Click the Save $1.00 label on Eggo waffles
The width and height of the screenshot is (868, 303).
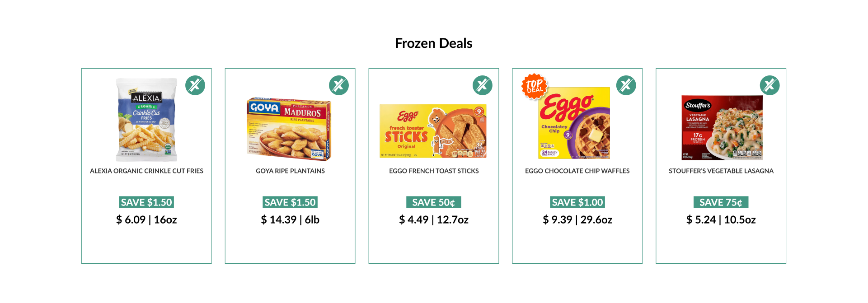577,202
